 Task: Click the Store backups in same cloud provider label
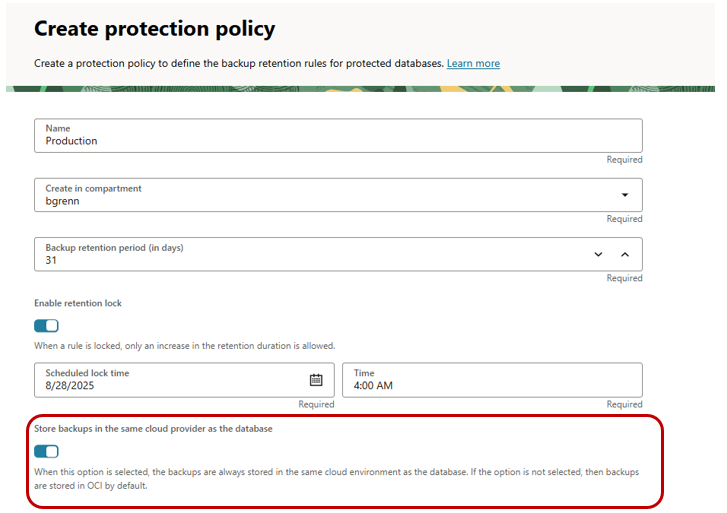[x=153, y=428]
